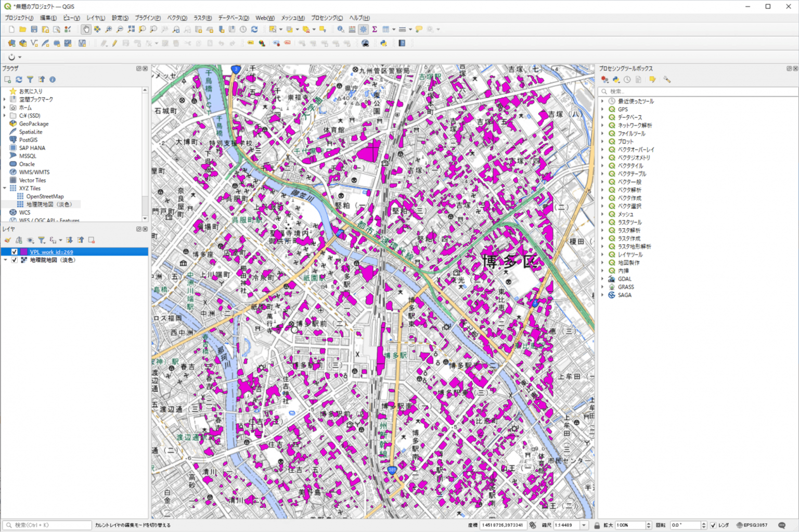
Task: Select the GeoPackage browser entry
Action: click(x=34, y=124)
